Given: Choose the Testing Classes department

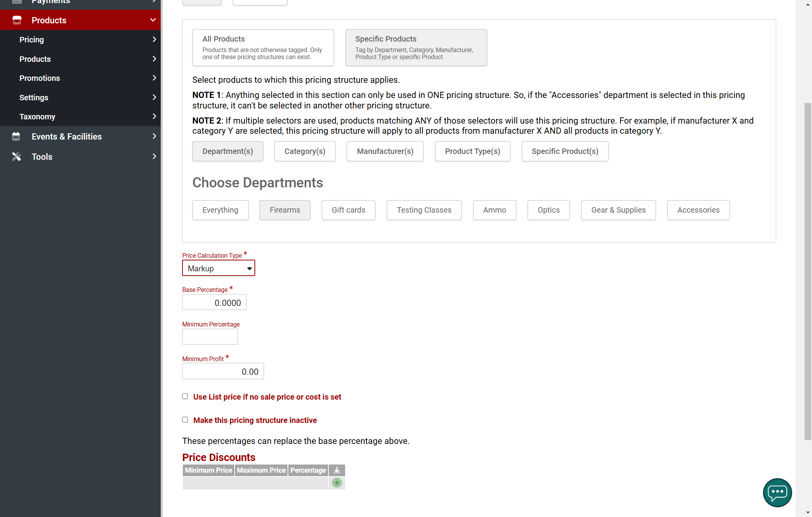Looking at the screenshot, I should (x=424, y=210).
